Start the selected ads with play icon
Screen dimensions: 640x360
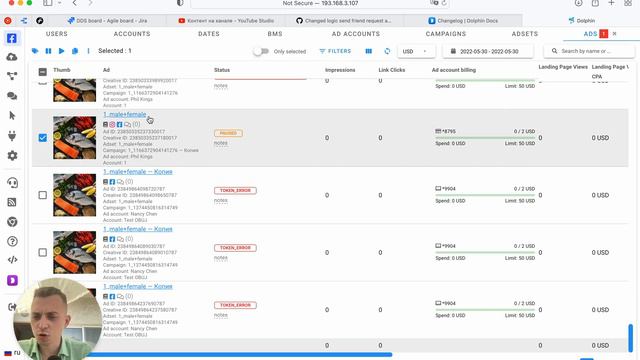coord(62,51)
